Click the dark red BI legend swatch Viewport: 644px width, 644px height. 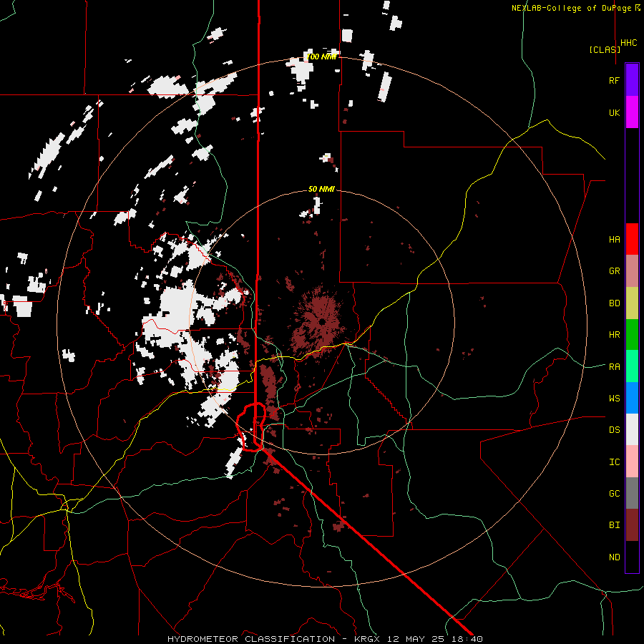pos(632,525)
